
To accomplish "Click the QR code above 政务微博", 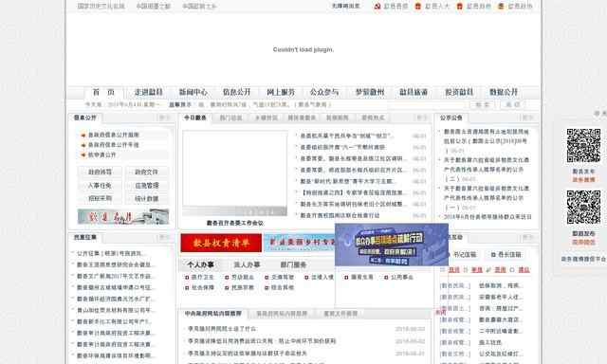I will click(583, 145).
